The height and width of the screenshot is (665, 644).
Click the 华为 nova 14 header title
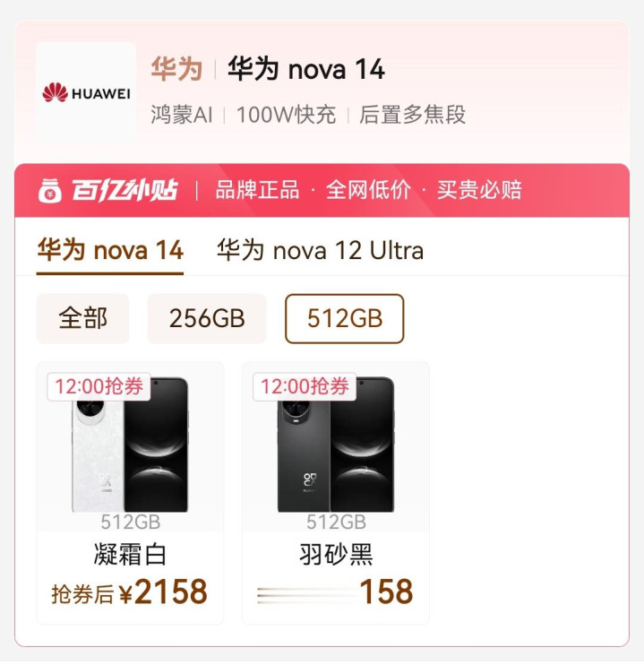pos(305,69)
